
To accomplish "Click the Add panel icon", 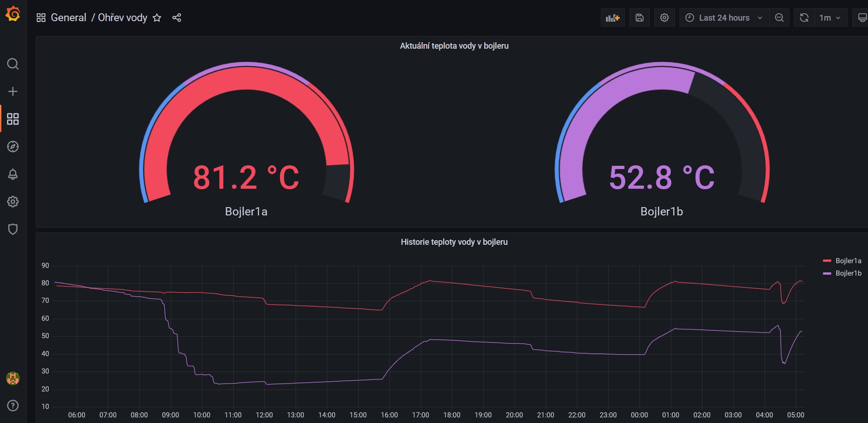I will pos(612,18).
